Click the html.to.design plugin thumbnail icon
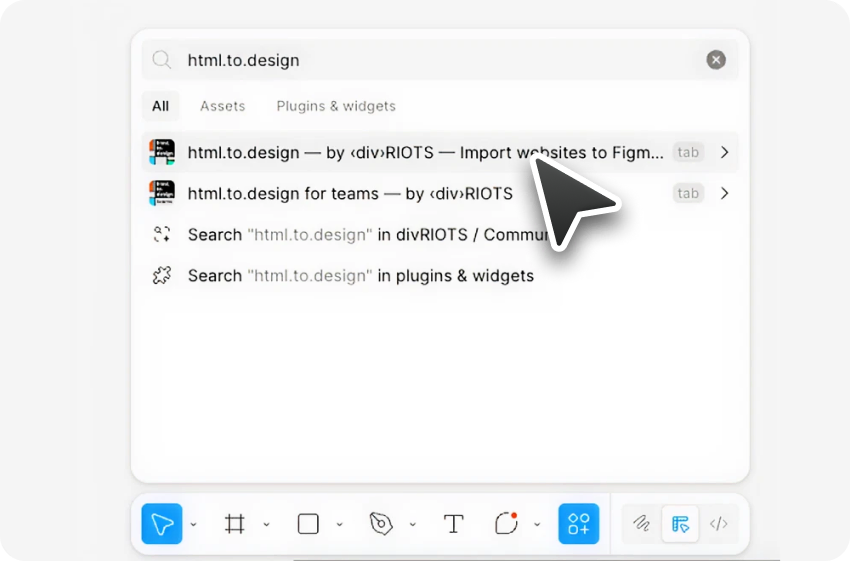The width and height of the screenshot is (850, 561). click(162, 152)
